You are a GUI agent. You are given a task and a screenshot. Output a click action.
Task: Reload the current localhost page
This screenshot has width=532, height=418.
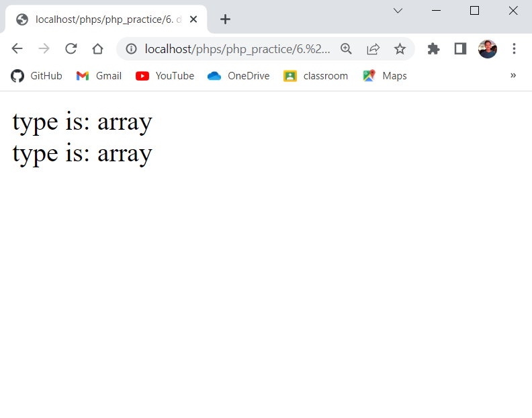[71, 48]
